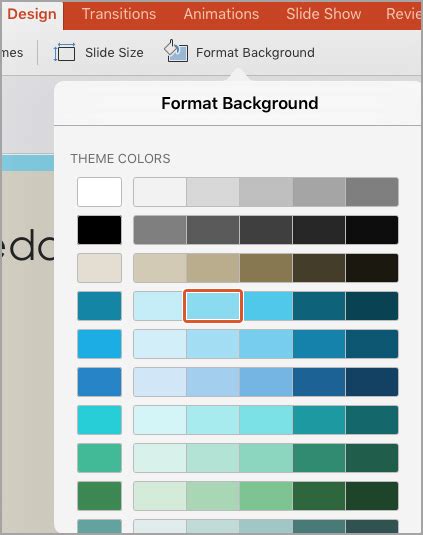The width and height of the screenshot is (423, 535).
Task: Choose the white theme color swatch
Action: click(x=99, y=192)
